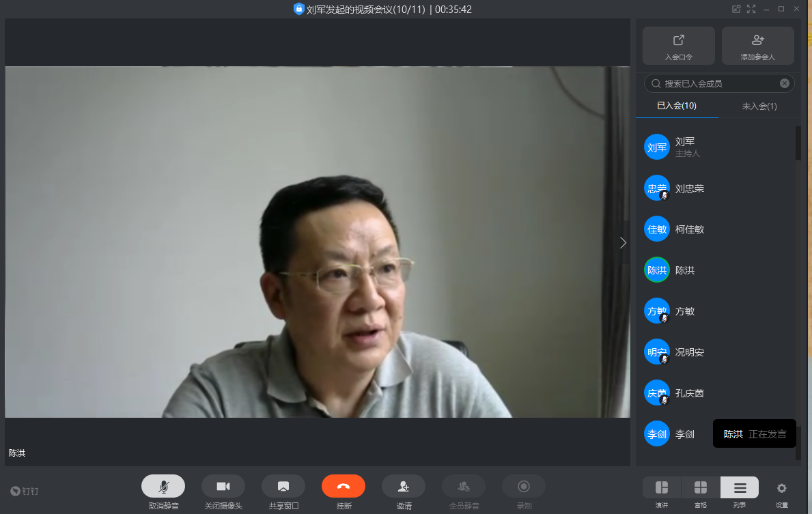Enter fullscreen mode from title bar
This screenshot has height=514, width=812.
click(x=751, y=9)
